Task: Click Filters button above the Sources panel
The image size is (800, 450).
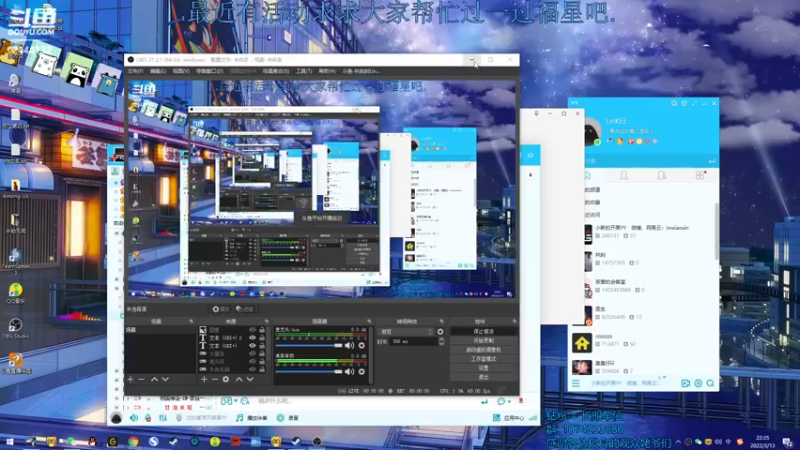Action: [x=245, y=309]
